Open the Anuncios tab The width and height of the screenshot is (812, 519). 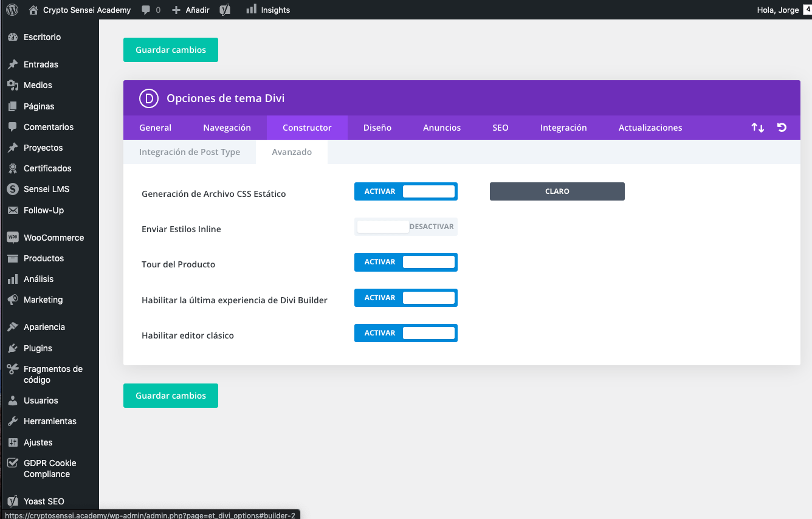442,128
